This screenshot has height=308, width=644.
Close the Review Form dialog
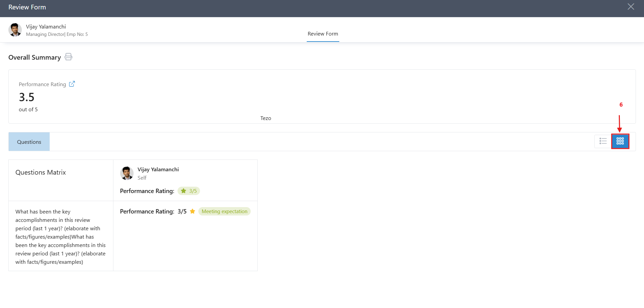(631, 6)
